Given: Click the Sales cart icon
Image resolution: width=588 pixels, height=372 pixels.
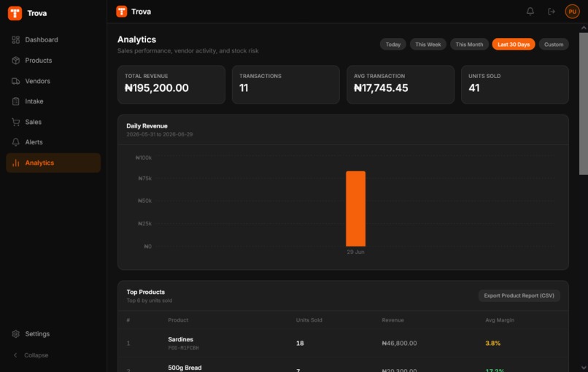Looking at the screenshot, I should pos(16,122).
